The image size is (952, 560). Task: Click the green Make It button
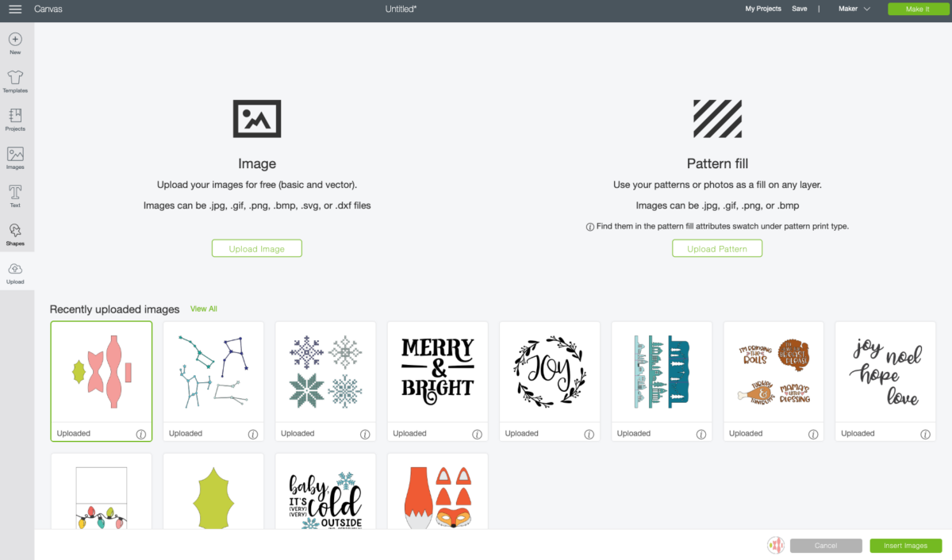point(917,9)
